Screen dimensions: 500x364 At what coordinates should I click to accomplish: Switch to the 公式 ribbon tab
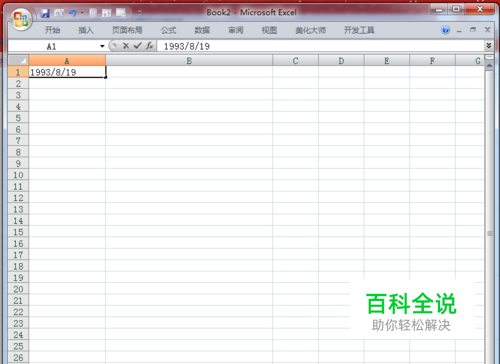point(168,30)
